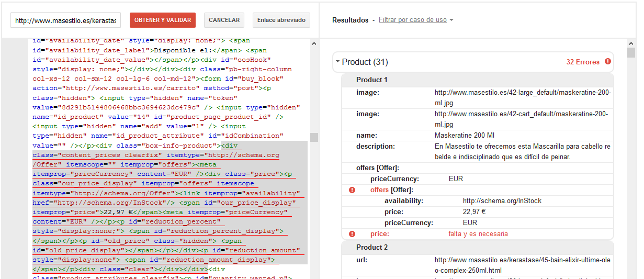Image resolution: width=644 pixels, height=279 pixels.
Task: Select the Product 2 header row
Action: (477, 247)
